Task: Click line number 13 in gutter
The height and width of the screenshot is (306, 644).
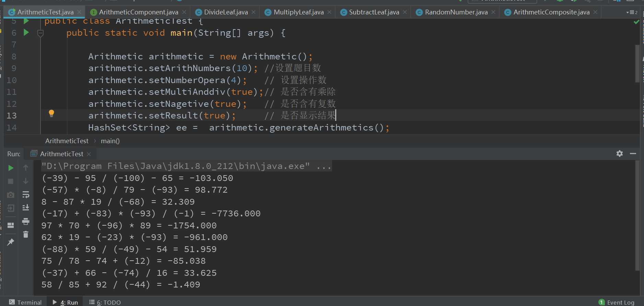Action: coord(11,116)
